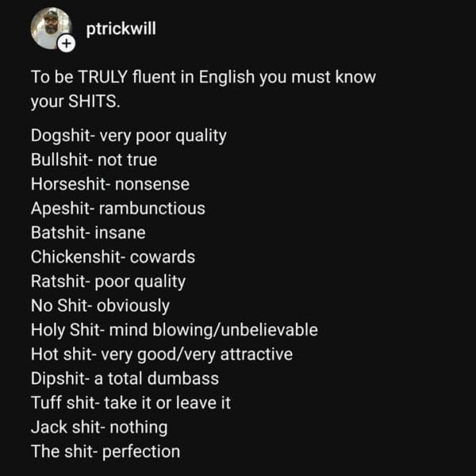
Task: Select the 'Batshit- insane' line
Action: coord(88,233)
